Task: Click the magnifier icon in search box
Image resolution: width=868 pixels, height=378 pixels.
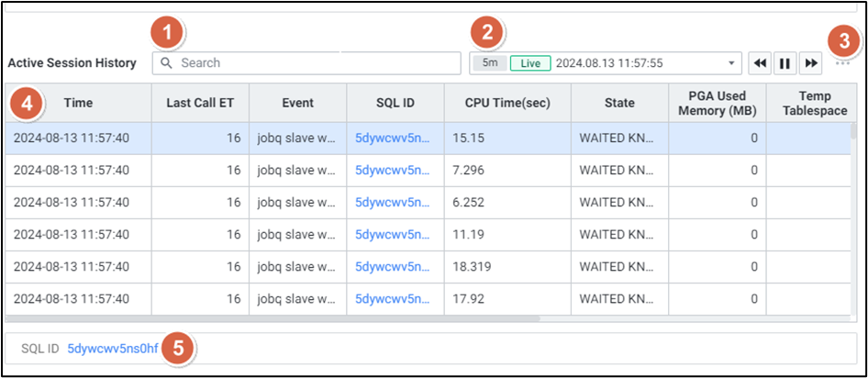Action: pyautogui.click(x=167, y=63)
